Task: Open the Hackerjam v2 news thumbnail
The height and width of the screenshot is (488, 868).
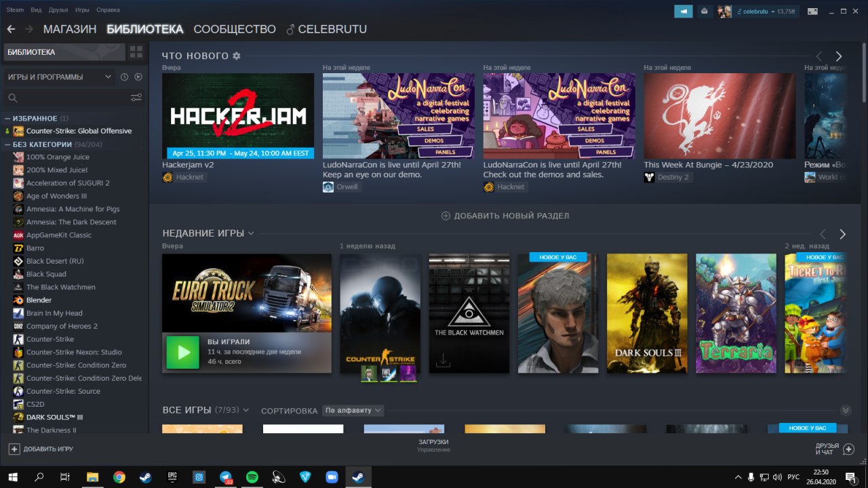Action: (x=238, y=116)
